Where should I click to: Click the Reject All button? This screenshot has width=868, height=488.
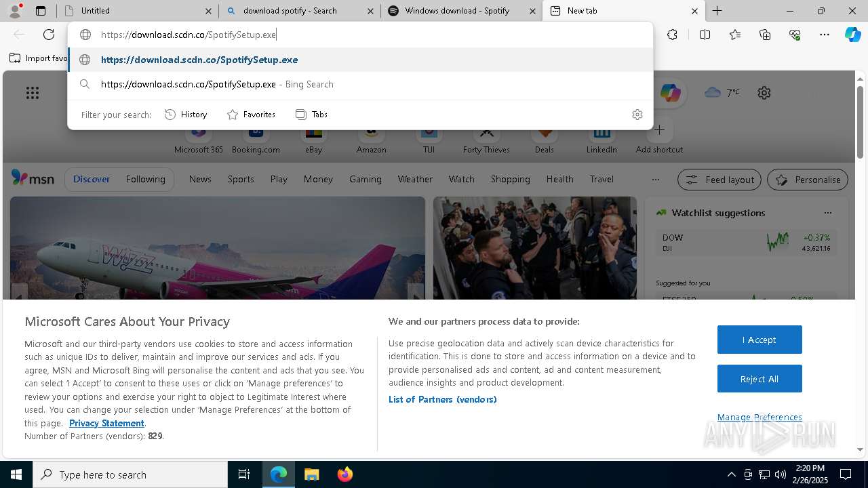tap(759, 379)
